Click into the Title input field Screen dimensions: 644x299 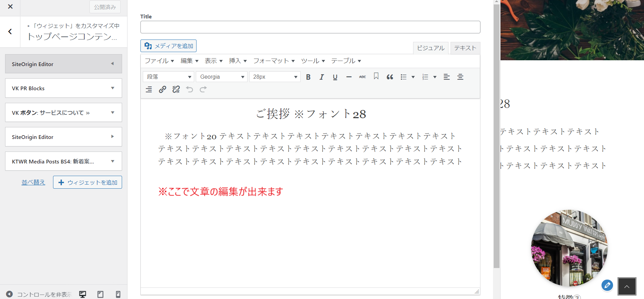click(x=310, y=27)
